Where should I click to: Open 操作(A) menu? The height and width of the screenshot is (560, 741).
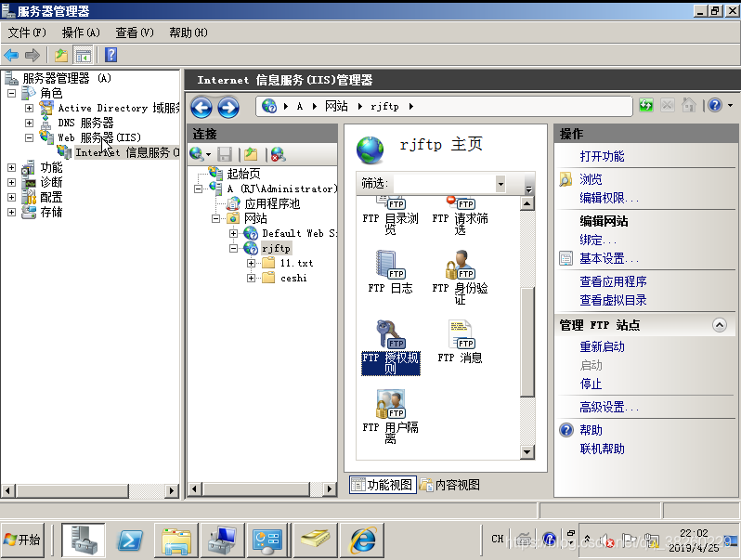[81, 33]
